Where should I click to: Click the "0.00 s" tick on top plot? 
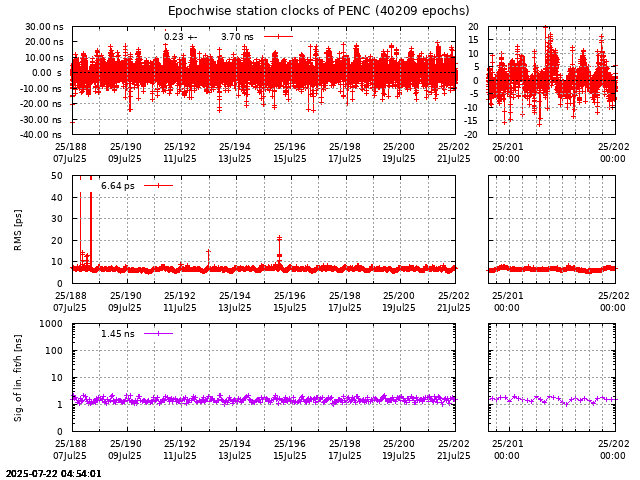(x=47, y=73)
